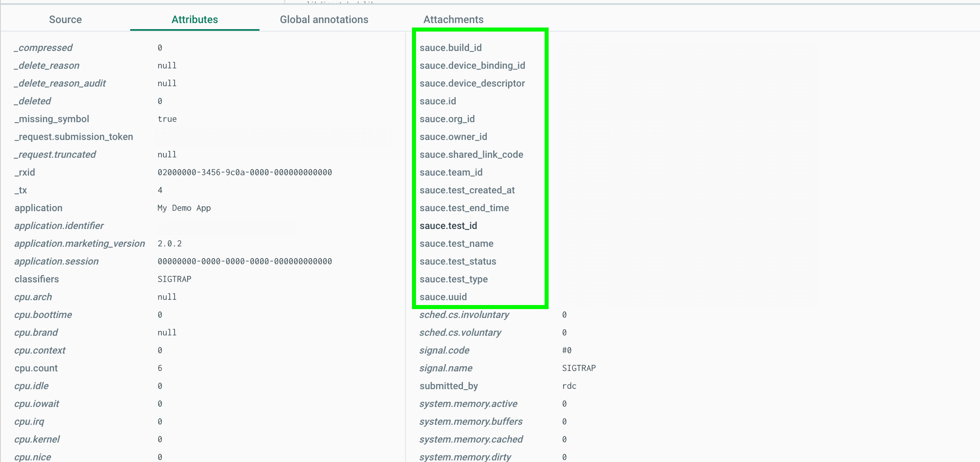Click sauce.build_id attribute row
Viewport: 980px width, 462px height.
[452, 47]
